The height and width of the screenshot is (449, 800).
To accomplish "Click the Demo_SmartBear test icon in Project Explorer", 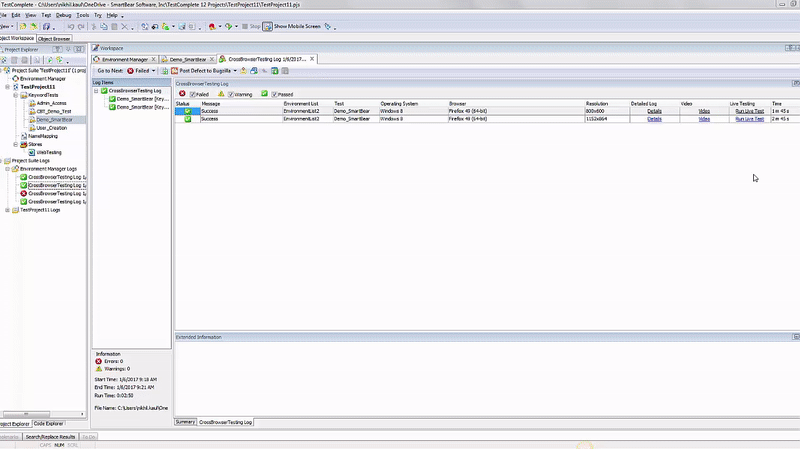I will [x=31, y=119].
